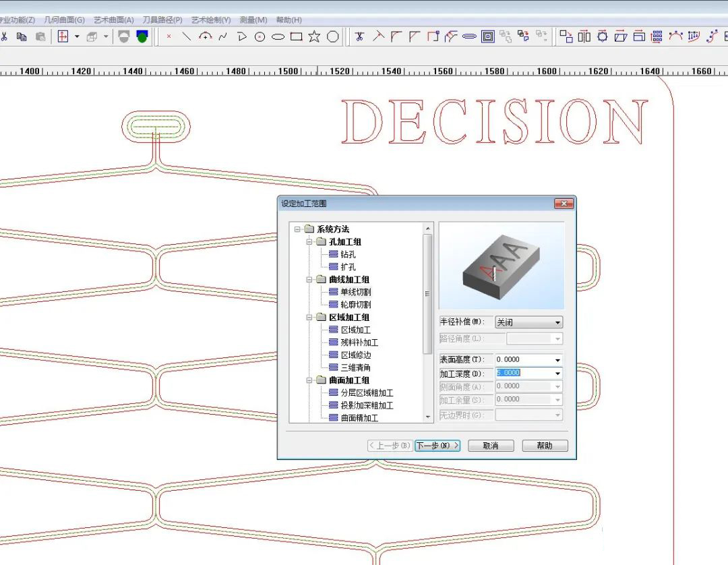Pick the rectangle drawing tool
728x565 pixels.
point(296,36)
